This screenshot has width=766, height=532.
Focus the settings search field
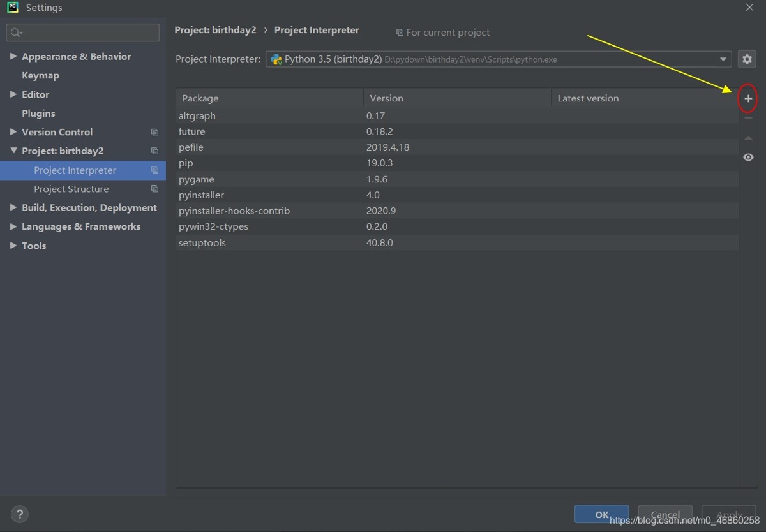pos(86,33)
